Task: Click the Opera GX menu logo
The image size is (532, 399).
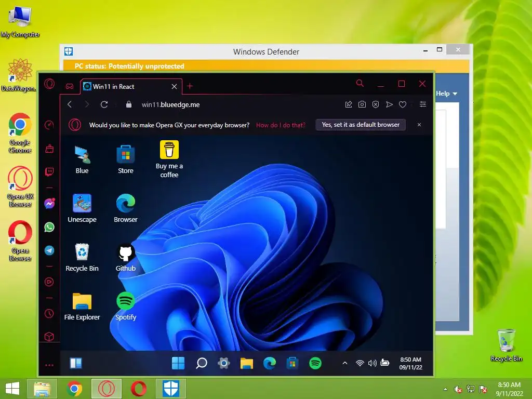Action: (49, 84)
